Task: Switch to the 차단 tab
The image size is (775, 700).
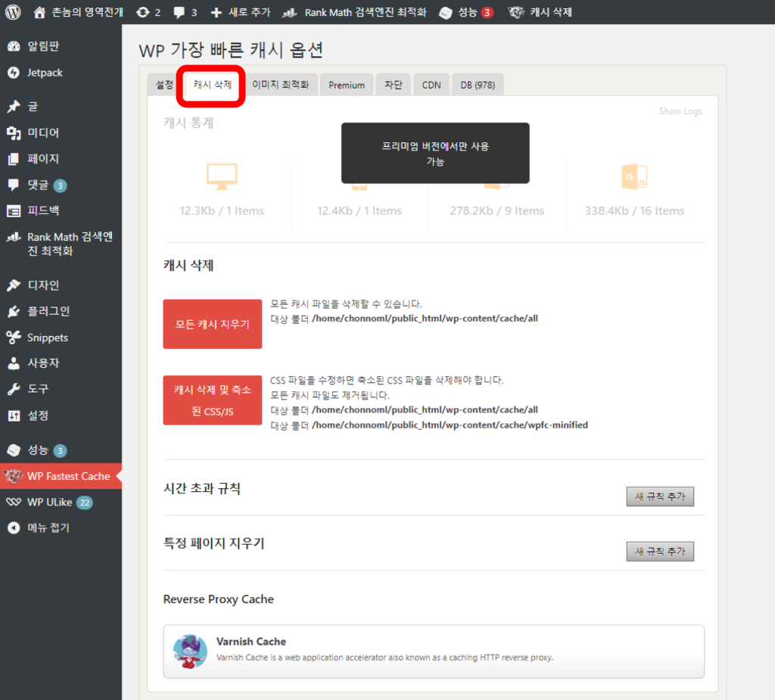Action: 394,85
